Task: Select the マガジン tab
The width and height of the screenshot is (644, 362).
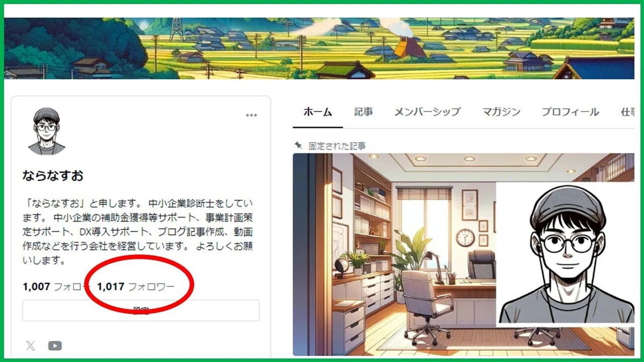Action: pyautogui.click(x=501, y=112)
